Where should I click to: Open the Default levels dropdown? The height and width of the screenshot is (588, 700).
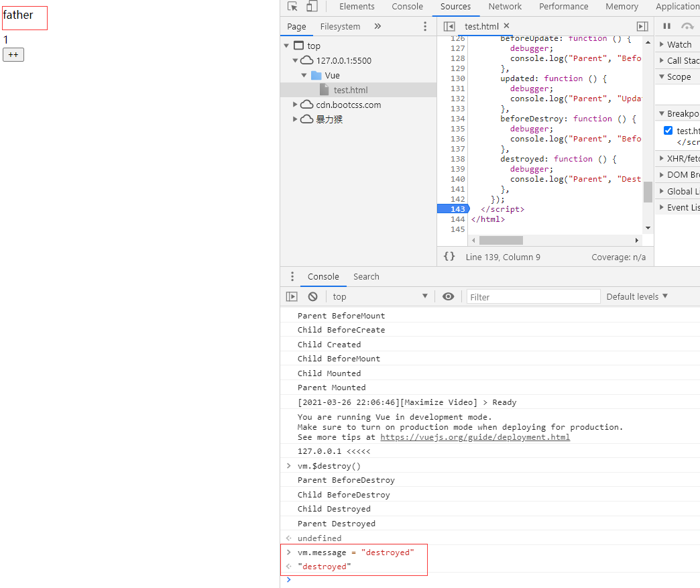tap(637, 296)
